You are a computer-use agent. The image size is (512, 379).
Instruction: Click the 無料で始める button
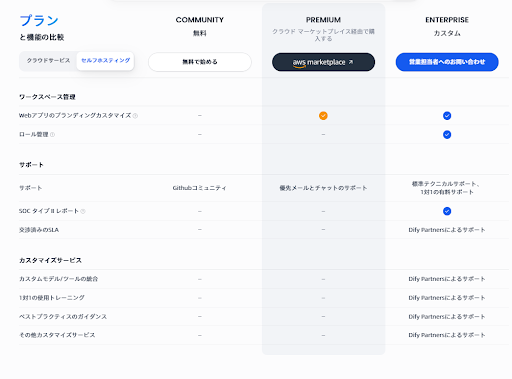pos(200,62)
